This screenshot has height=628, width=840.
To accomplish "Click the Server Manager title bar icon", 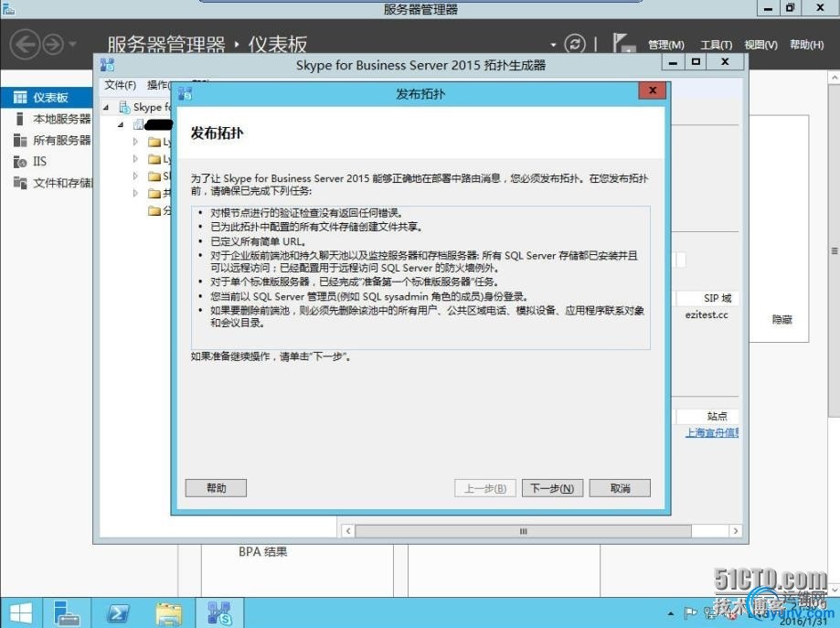I will (8, 8).
